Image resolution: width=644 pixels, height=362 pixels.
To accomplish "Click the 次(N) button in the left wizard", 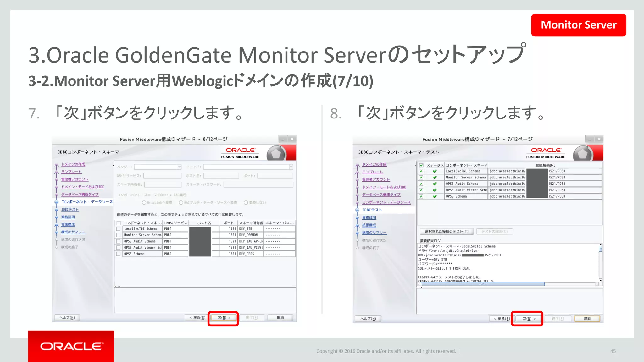I will point(224,318).
